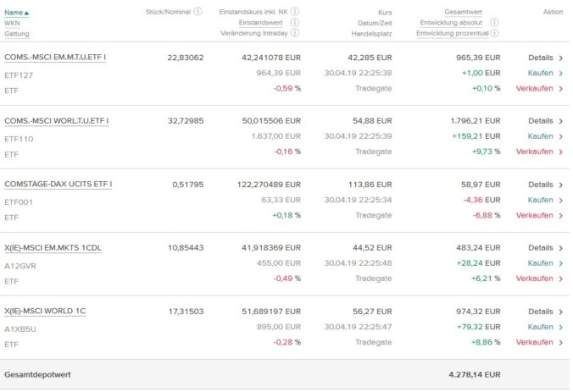The image size is (573, 392).
Task: Select intraday change +0,18 %
Action: tap(286, 215)
